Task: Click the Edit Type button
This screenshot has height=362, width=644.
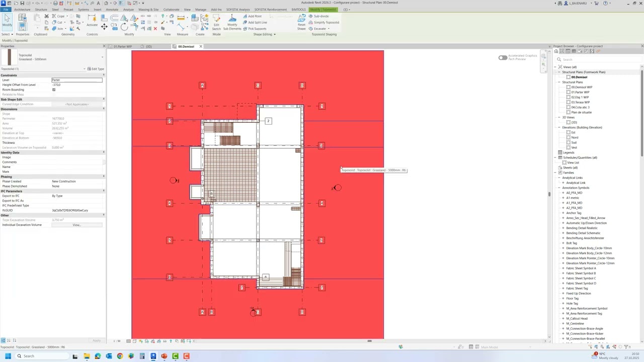Action: point(96,69)
